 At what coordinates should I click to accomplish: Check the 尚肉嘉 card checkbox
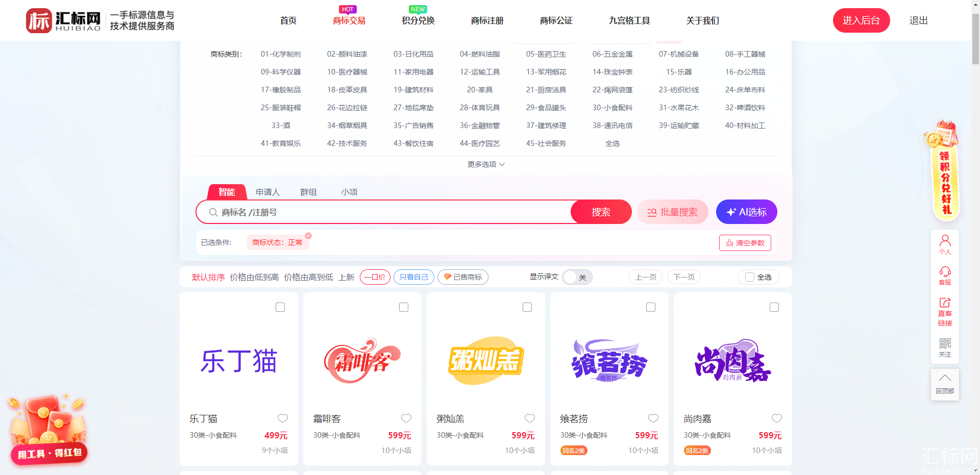[x=774, y=307]
